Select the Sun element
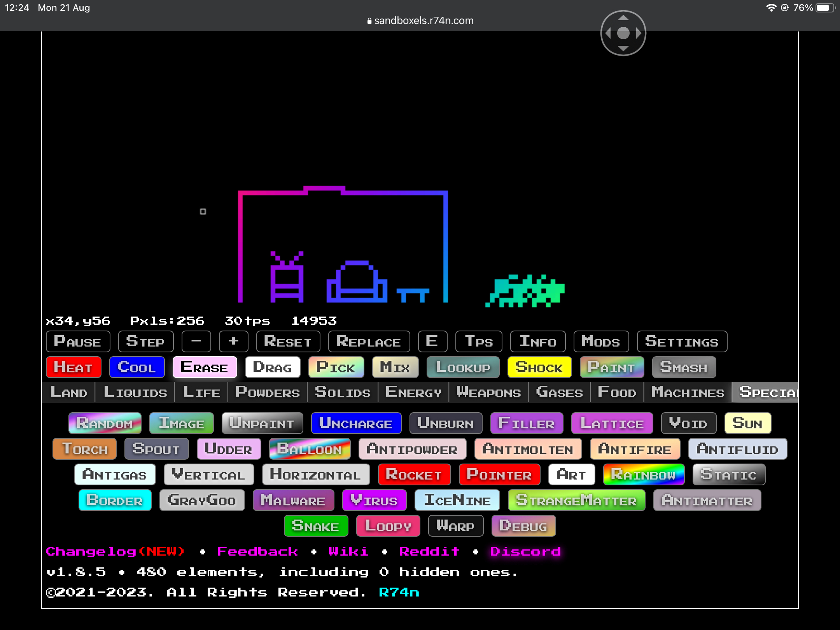Viewport: 840px width, 630px height. click(x=747, y=423)
